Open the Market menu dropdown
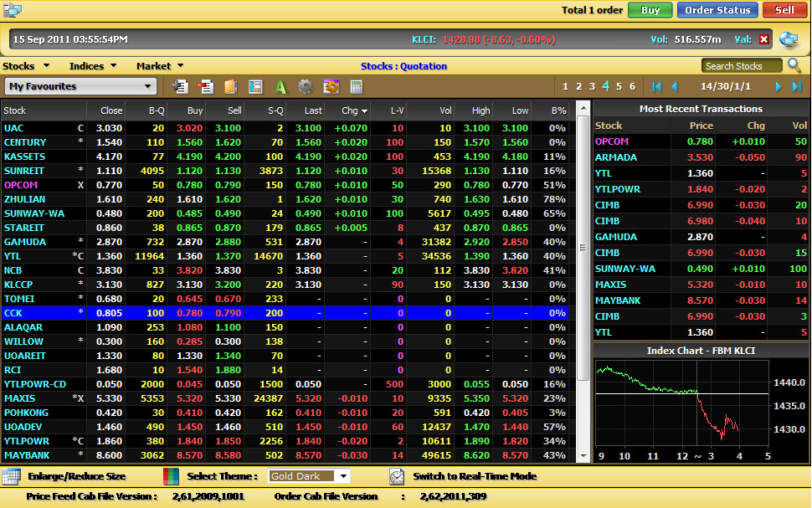Viewport: 812px width, 508px height. click(x=160, y=66)
